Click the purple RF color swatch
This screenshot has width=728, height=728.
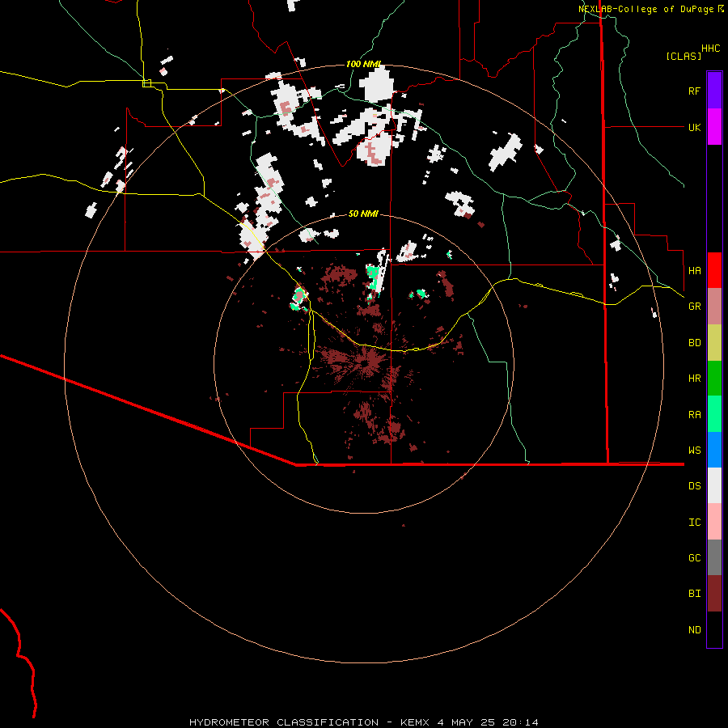click(x=714, y=91)
